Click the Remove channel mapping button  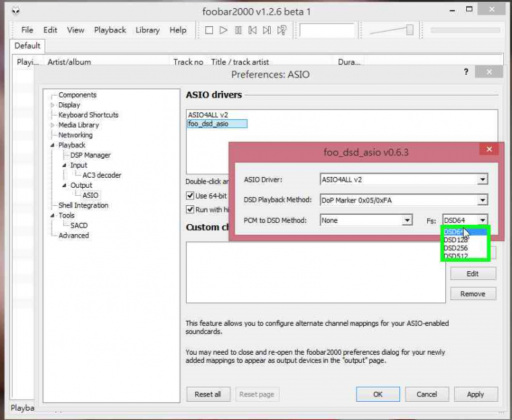tap(473, 293)
